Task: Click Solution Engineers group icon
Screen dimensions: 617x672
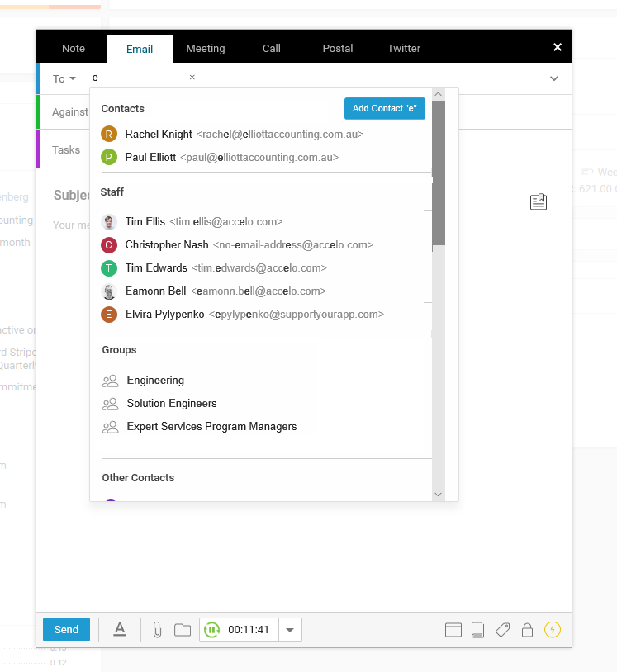Action: [110, 404]
